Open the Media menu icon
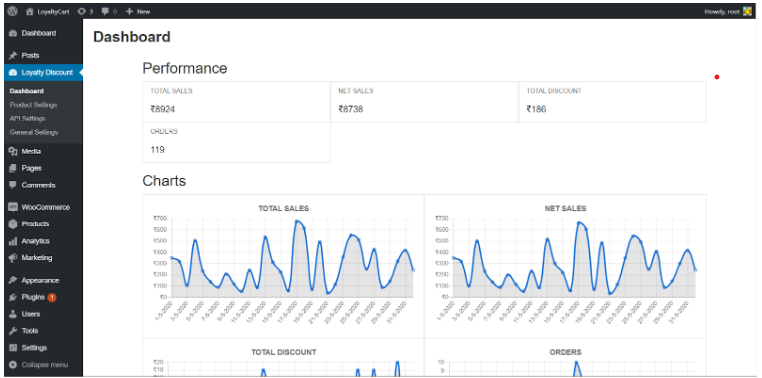Image resolution: width=762 pixels, height=378 pixels. 13,152
